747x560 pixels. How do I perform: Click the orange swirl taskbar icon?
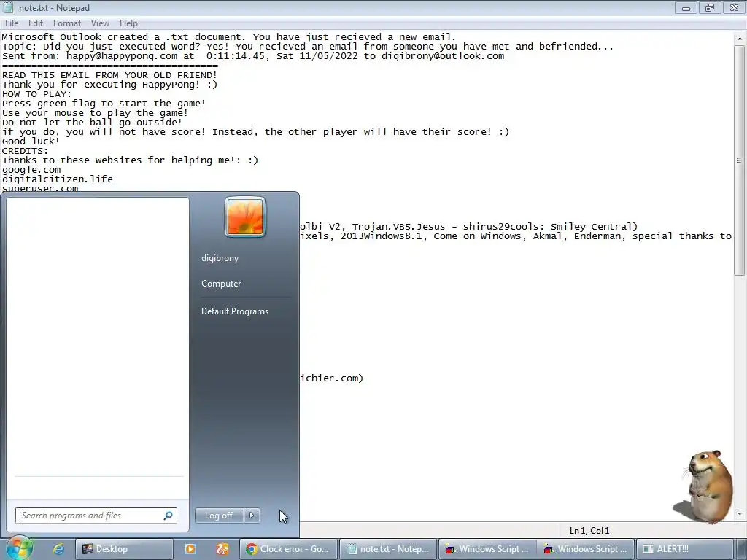(x=222, y=549)
